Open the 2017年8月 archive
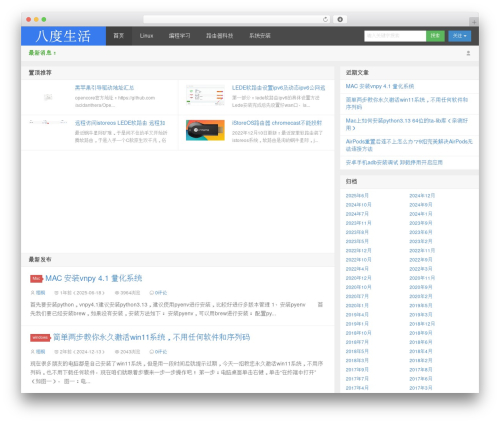 tap(421, 370)
